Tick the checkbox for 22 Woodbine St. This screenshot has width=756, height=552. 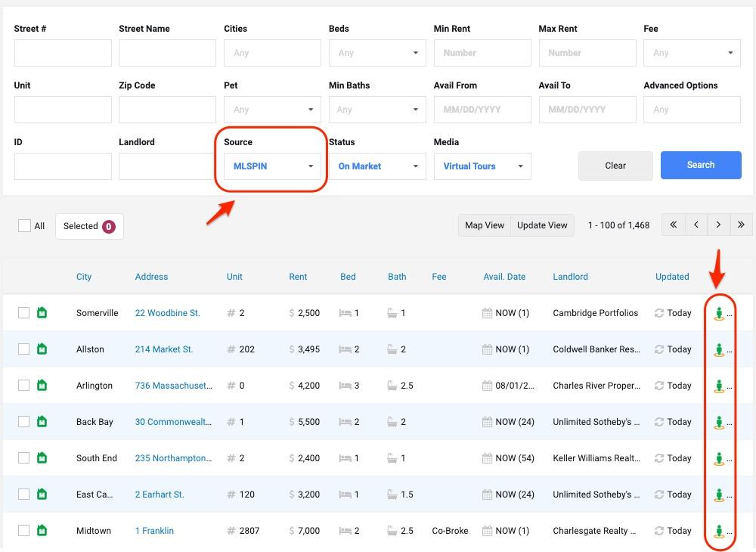tap(24, 313)
